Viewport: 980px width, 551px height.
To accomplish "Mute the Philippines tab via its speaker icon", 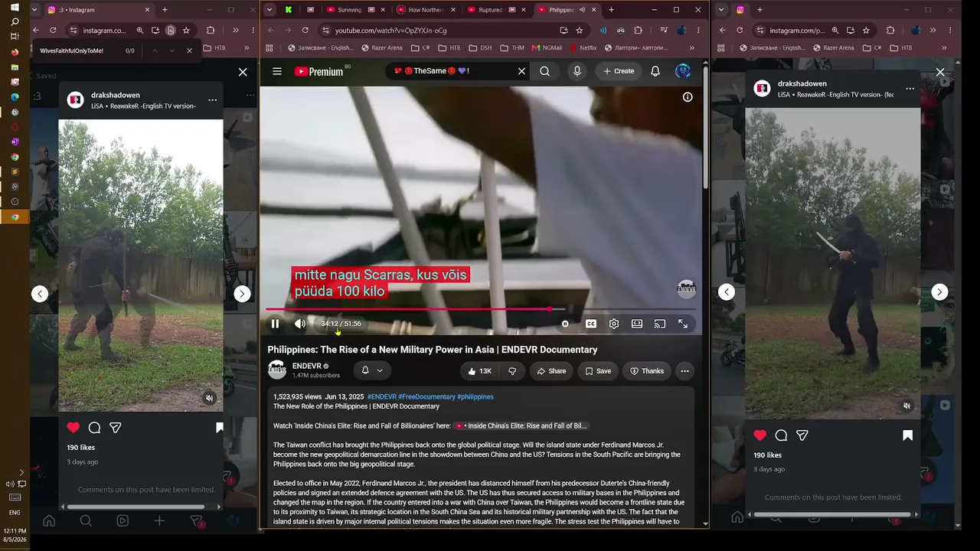I will pos(583,10).
